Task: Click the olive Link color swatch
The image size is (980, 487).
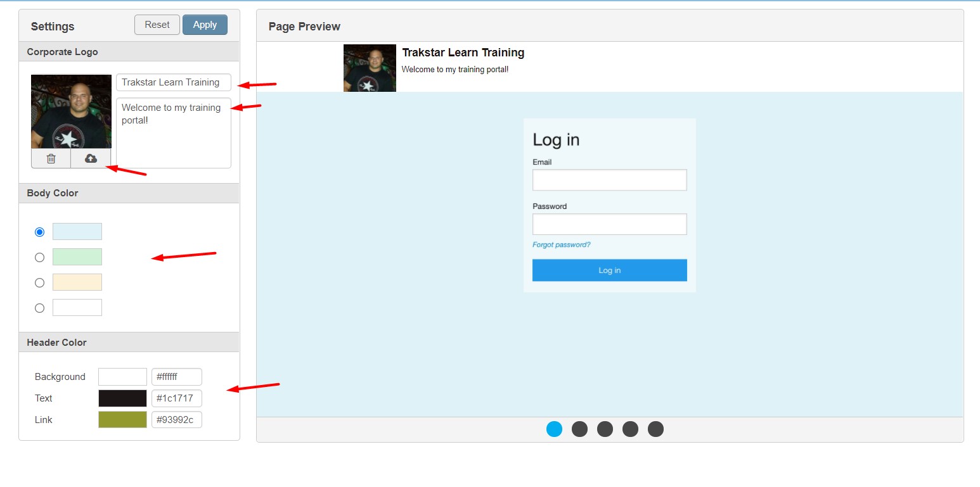Action: coord(122,419)
